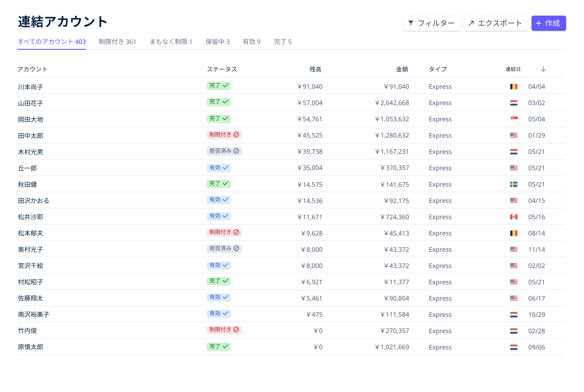Click balance ¥35,004
Viewport: 584px width, 392px height.
pos(310,168)
